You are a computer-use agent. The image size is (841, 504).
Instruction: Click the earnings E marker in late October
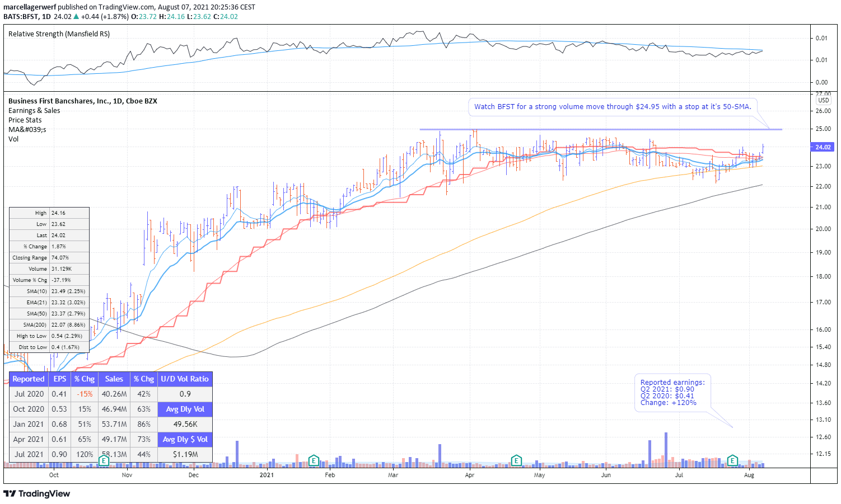104,461
